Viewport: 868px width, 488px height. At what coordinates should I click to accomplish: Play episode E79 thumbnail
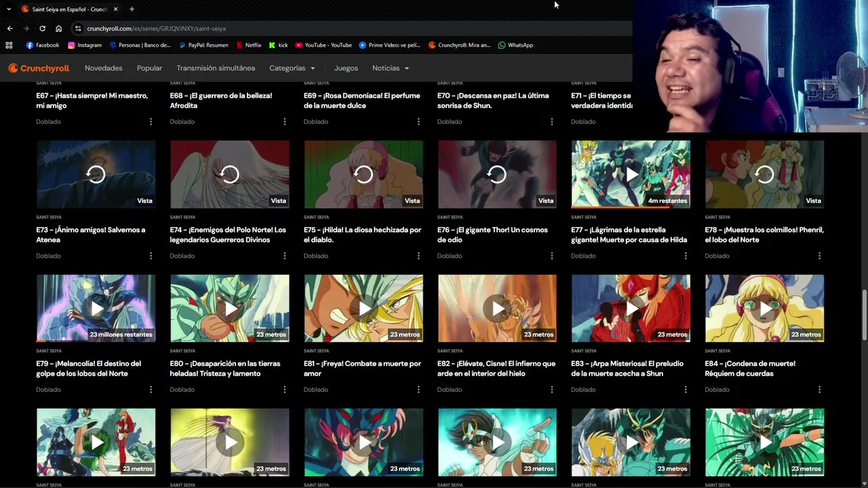pos(96,308)
